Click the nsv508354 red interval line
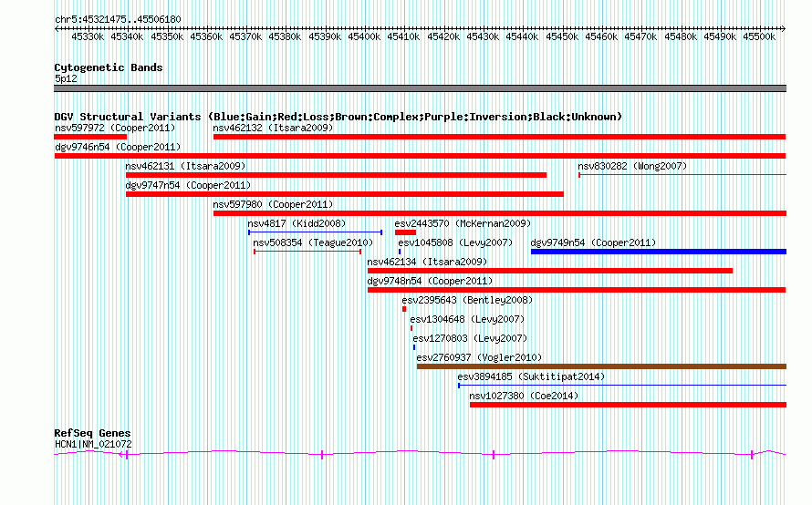 [307, 252]
